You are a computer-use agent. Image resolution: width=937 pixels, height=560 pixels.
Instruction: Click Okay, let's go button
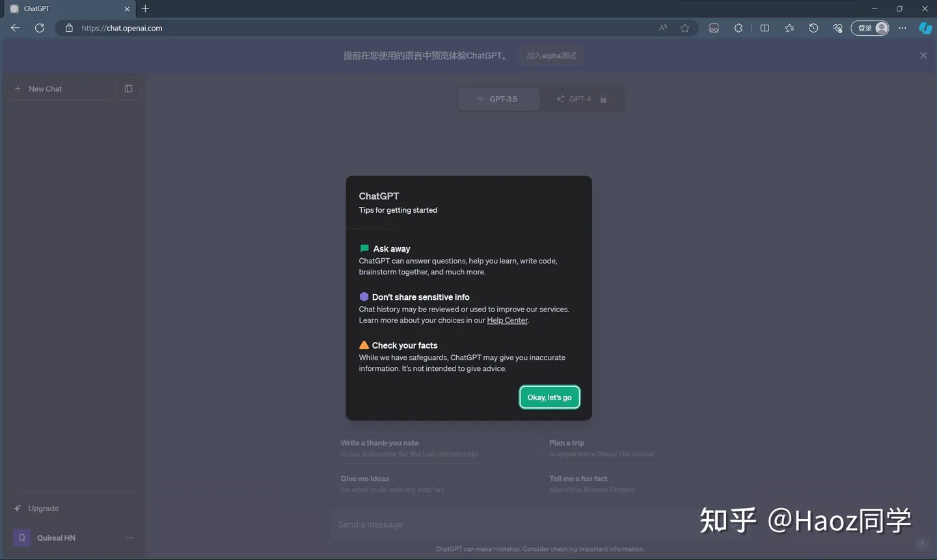(x=549, y=397)
